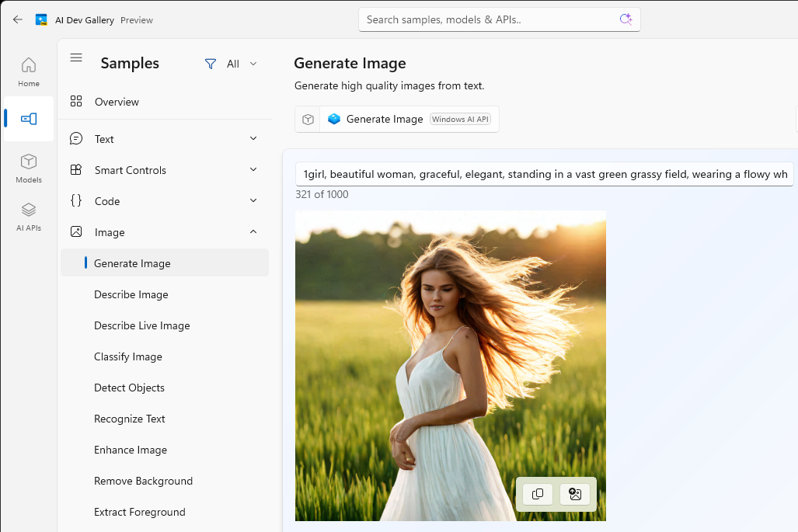The width and height of the screenshot is (798, 532).
Task: Open the Models section
Action: click(x=29, y=169)
